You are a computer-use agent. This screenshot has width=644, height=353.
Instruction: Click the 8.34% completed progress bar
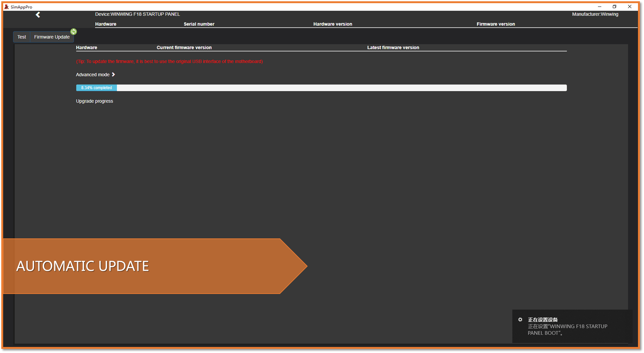pyautogui.click(x=96, y=88)
